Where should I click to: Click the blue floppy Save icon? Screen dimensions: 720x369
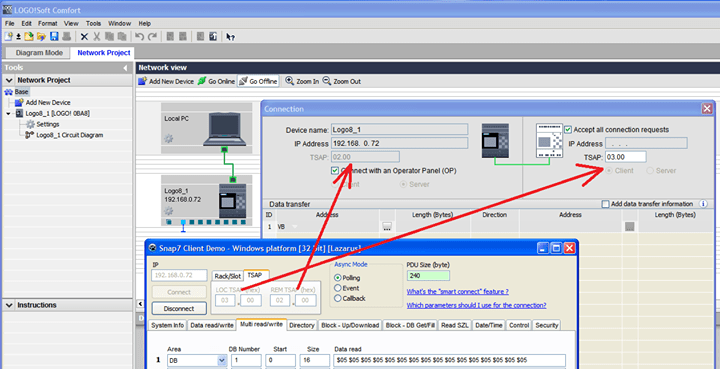pyautogui.click(x=54, y=37)
